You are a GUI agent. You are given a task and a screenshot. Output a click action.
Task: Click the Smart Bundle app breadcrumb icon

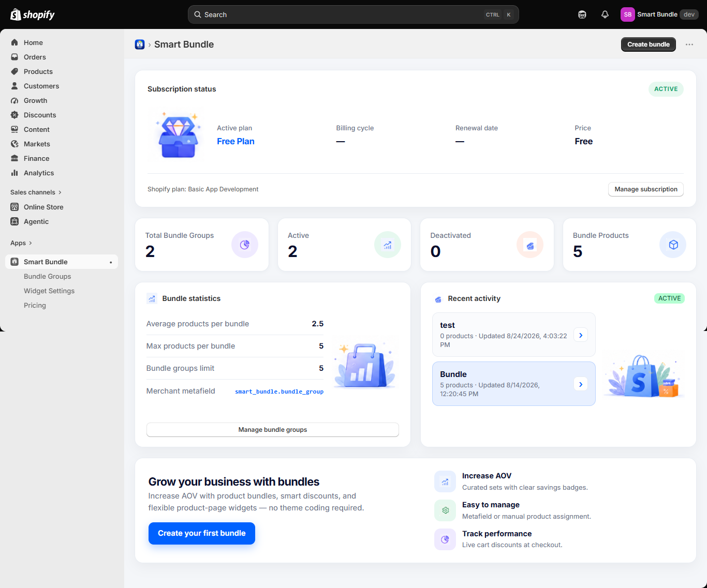[140, 44]
